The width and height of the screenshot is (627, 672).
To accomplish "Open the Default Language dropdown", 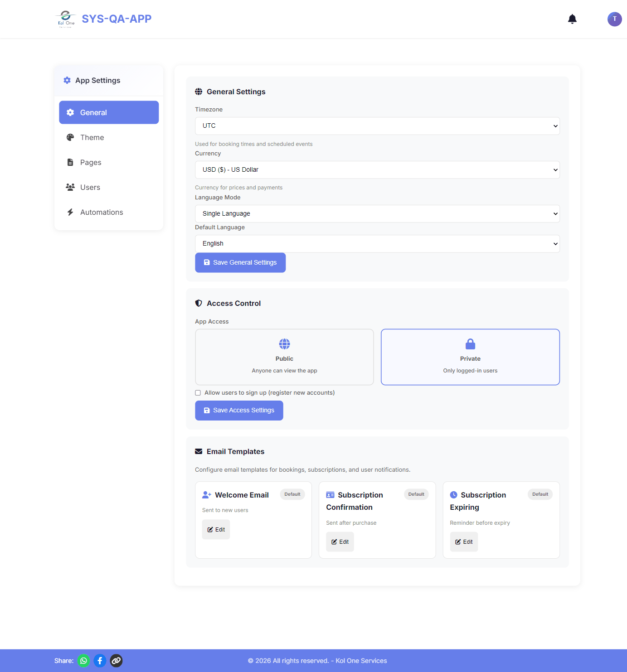I will (377, 243).
